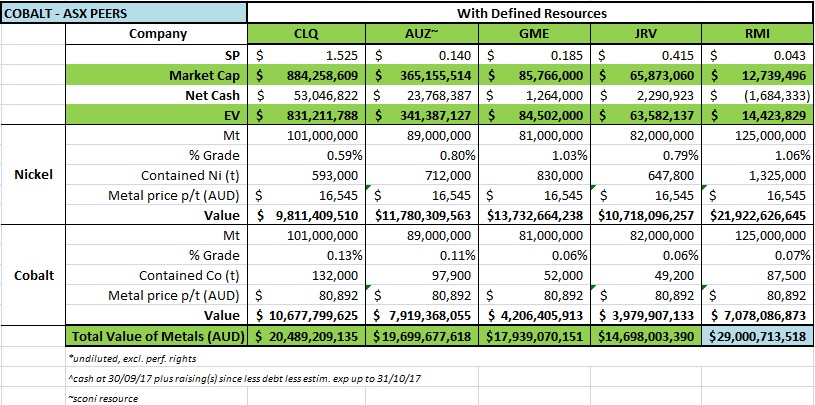Select the Company header cell
This screenshot has height=405, width=815.
tap(157, 34)
